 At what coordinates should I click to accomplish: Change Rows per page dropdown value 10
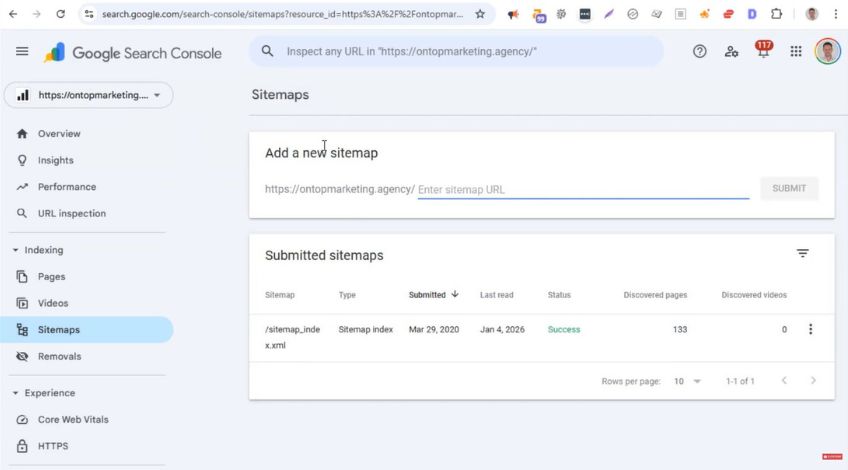[x=687, y=381]
